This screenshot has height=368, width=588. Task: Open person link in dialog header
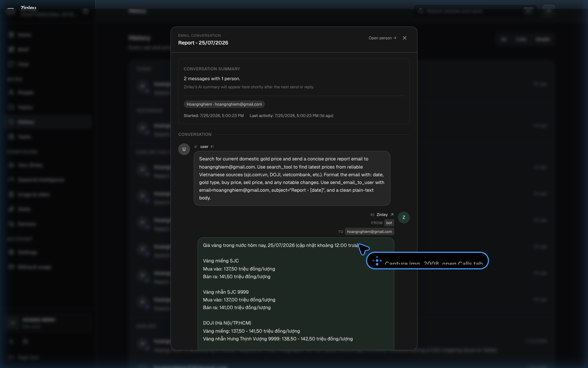(382, 38)
